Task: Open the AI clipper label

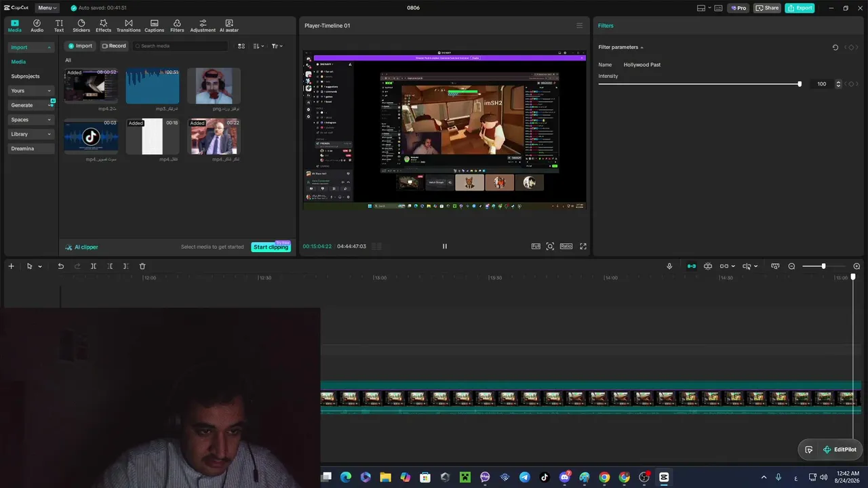Action: (x=82, y=247)
